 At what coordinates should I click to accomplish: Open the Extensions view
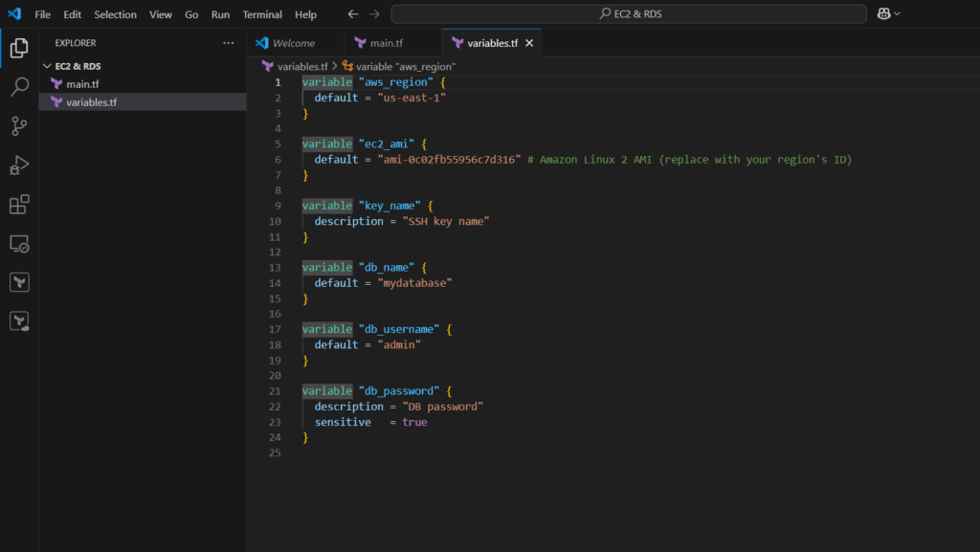(x=19, y=204)
